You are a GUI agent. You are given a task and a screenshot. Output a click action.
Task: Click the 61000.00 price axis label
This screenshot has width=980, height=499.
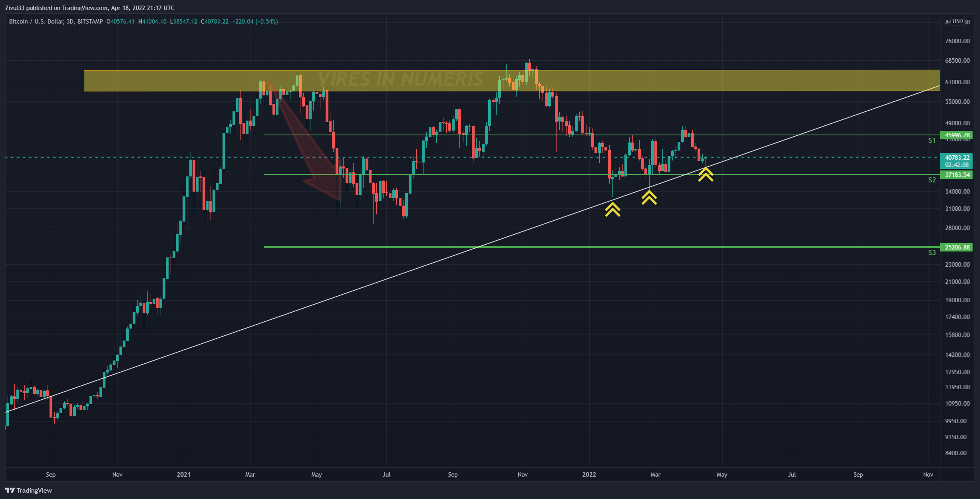(x=957, y=82)
